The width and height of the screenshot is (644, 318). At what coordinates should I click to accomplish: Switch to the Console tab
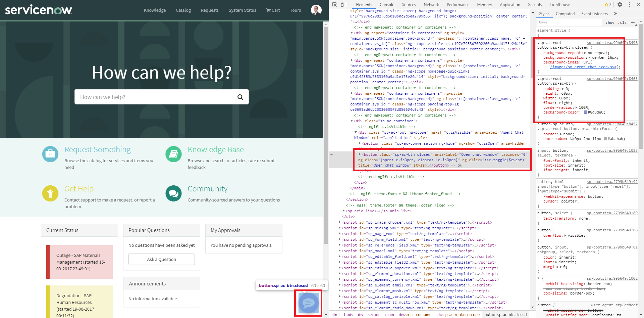click(x=387, y=4)
